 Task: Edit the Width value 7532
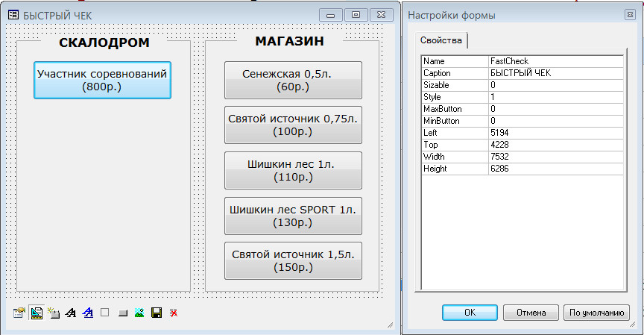click(x=556, y=157)
